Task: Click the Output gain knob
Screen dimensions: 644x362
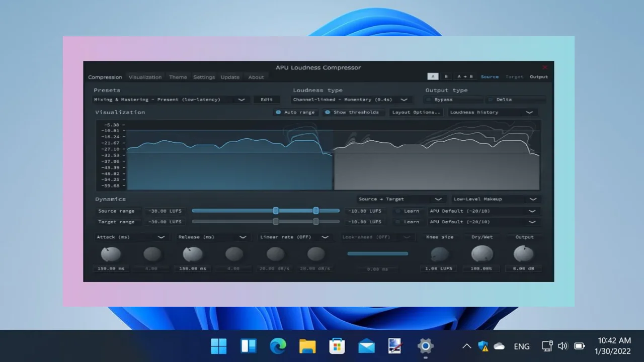Action: click(x=524, y=254)
